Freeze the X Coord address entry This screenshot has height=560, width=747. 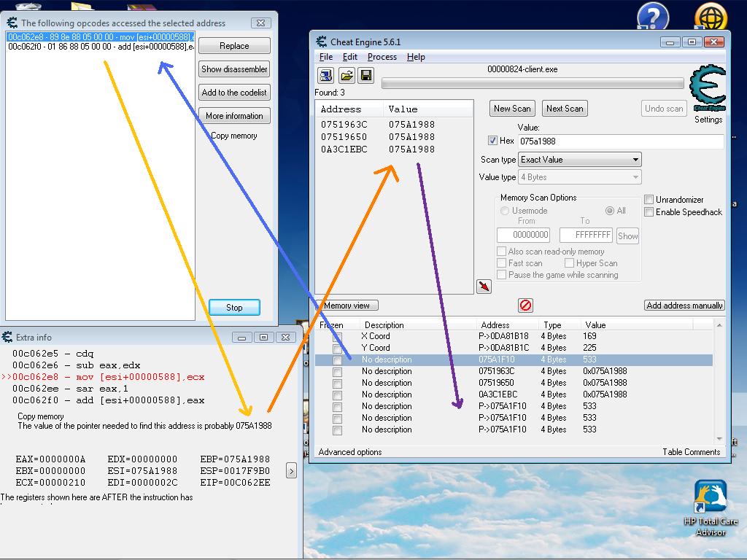point(337,337)
